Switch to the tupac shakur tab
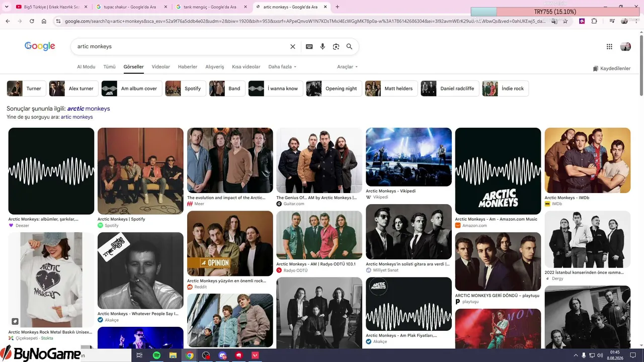 131,7
